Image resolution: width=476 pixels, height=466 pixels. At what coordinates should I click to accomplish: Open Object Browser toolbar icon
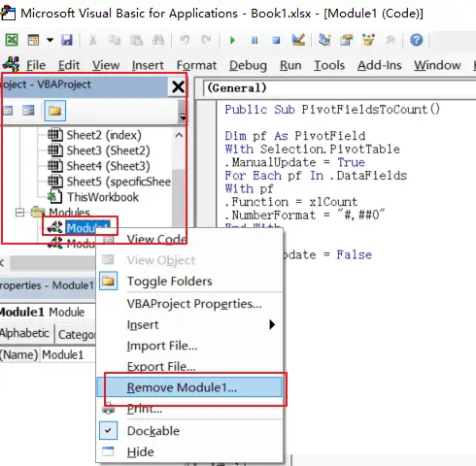(x=368, y=40)
